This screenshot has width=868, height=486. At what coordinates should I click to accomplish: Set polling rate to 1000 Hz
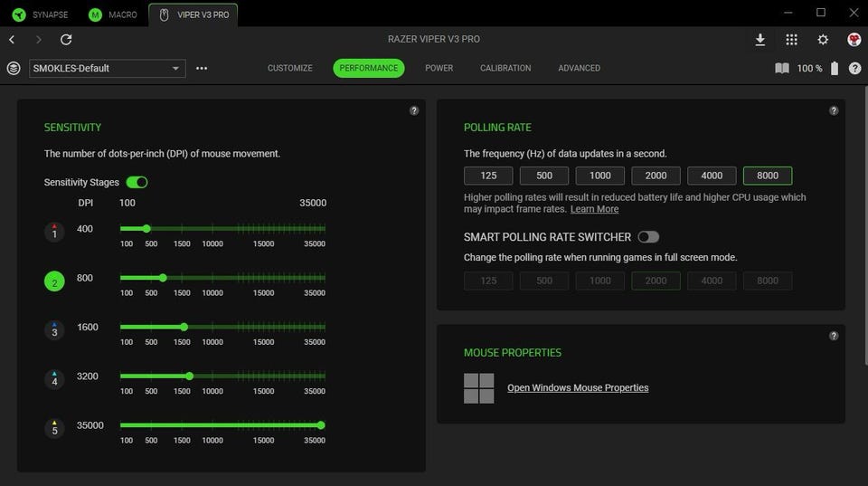click(600, 176)
